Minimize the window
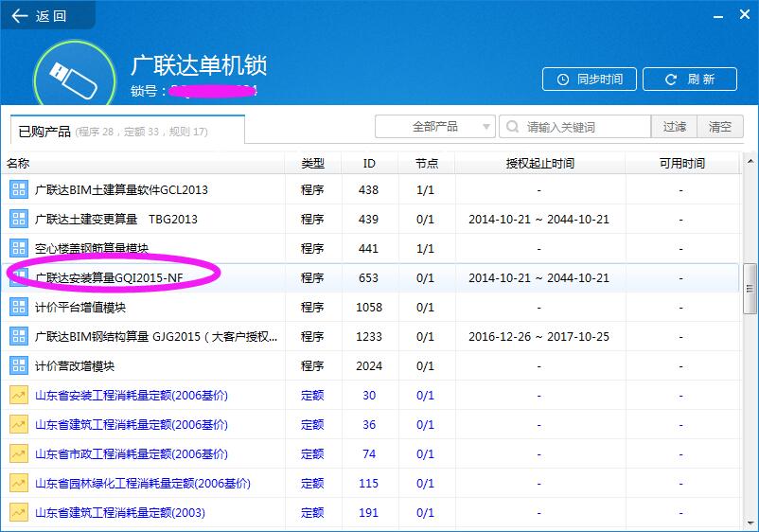 [x=718, y=16]
